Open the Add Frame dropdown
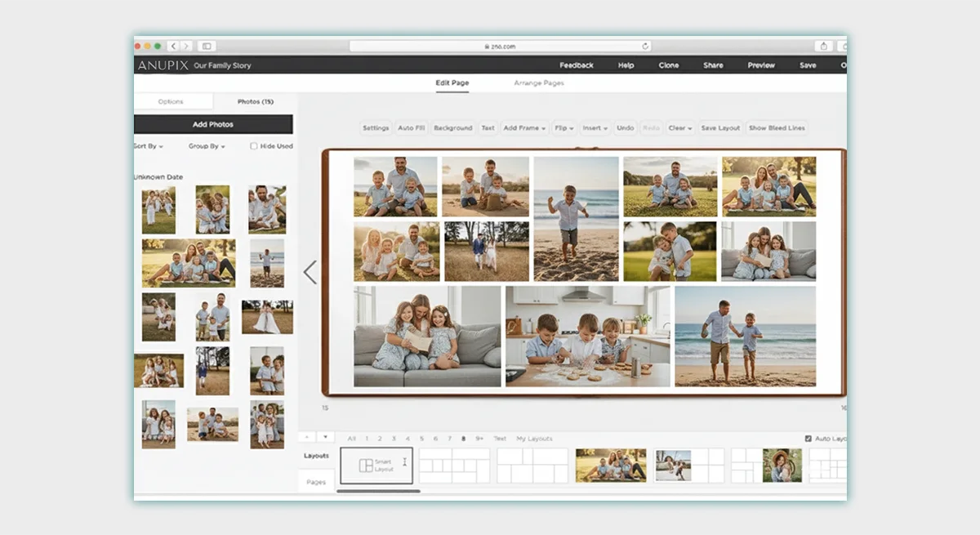The width and height of the screenshot is (980, 535). [x=524, y=128]
